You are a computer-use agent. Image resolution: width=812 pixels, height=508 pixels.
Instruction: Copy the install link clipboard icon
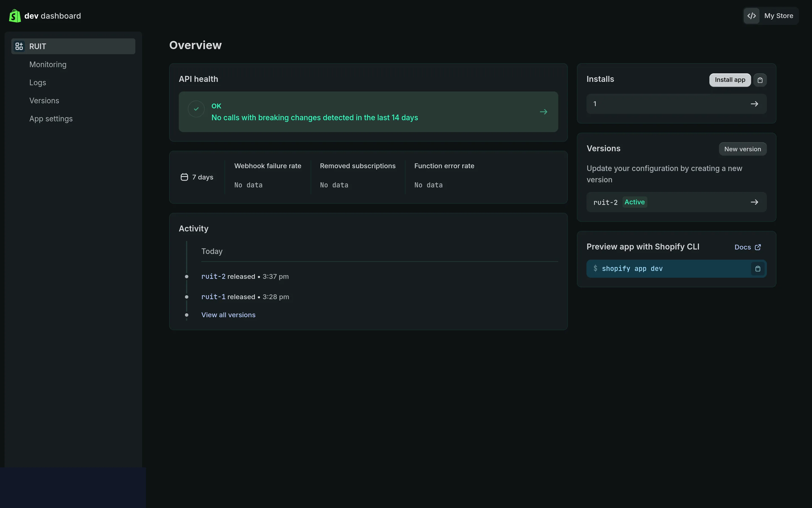point(760,80)
